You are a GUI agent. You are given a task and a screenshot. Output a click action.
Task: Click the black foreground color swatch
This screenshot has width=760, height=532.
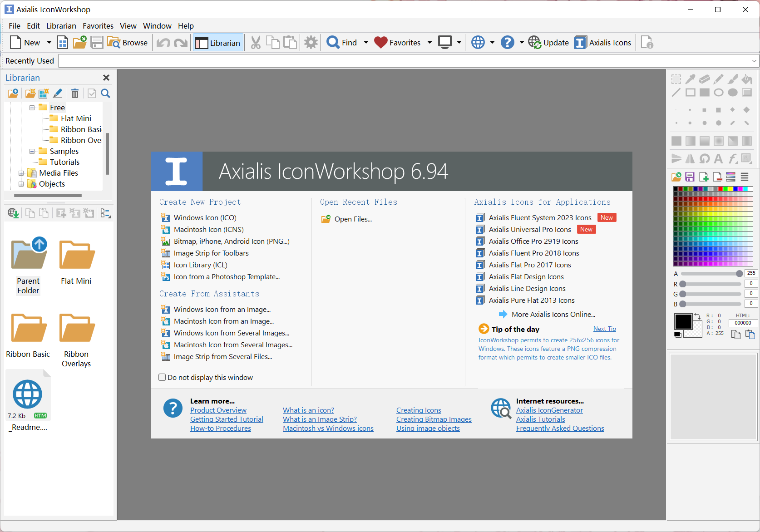pos(683,321)
